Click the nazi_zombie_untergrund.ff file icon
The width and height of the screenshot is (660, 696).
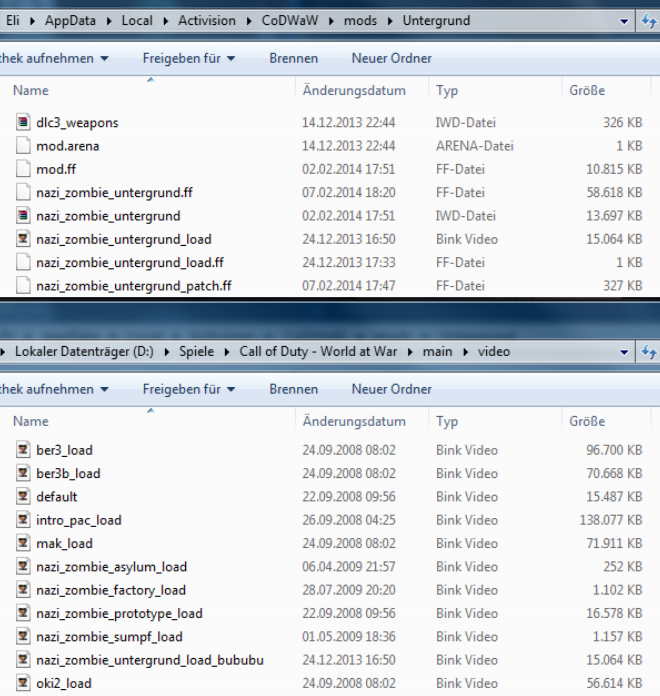(23, 192)
